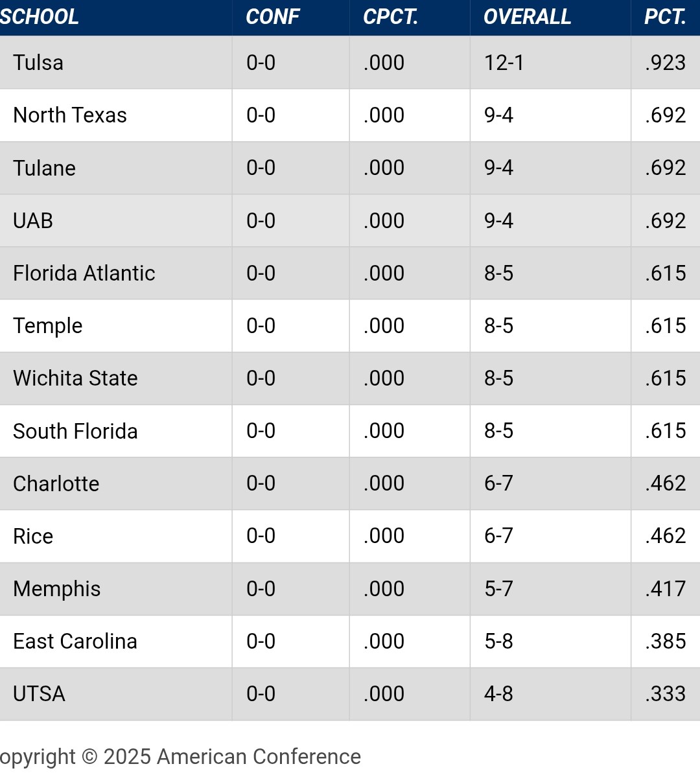700x775 pixels.
Task: Select the OVERALL column header
Action: click(527, 17)
